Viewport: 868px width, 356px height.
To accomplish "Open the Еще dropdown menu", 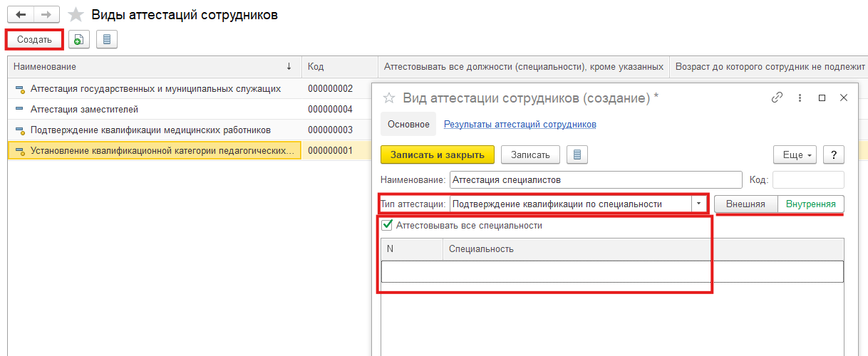I will (x=795, y=155).
